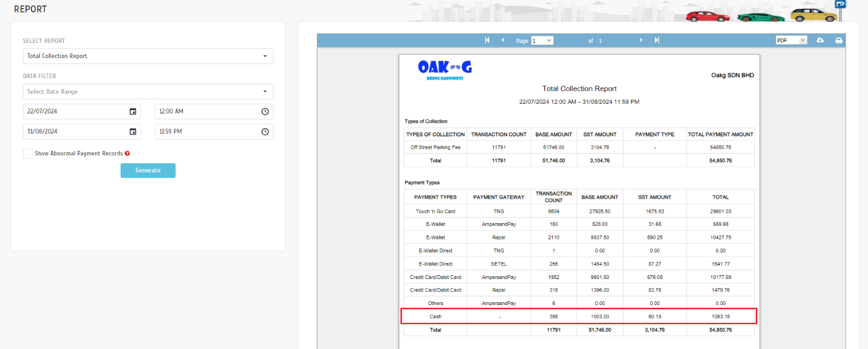Open the Select Date Range dropdown
This screenshot has height=349, width=868.
pos(148,92)
